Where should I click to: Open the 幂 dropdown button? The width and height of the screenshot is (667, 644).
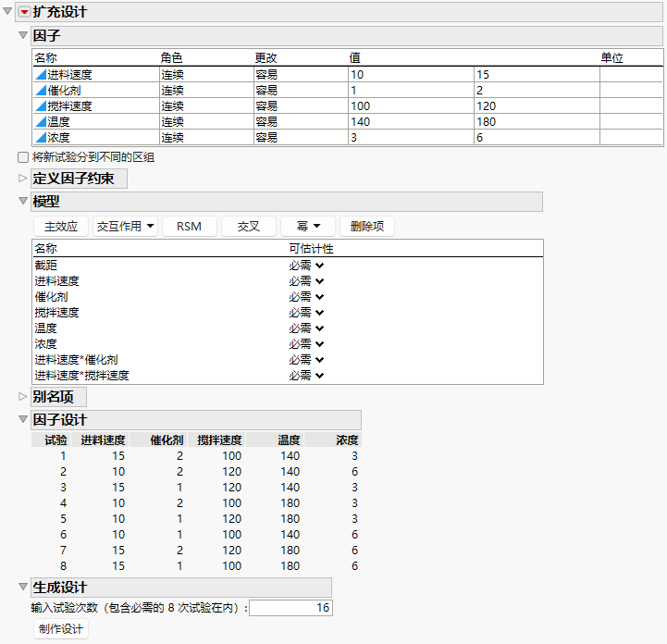(x=308, y=227)
